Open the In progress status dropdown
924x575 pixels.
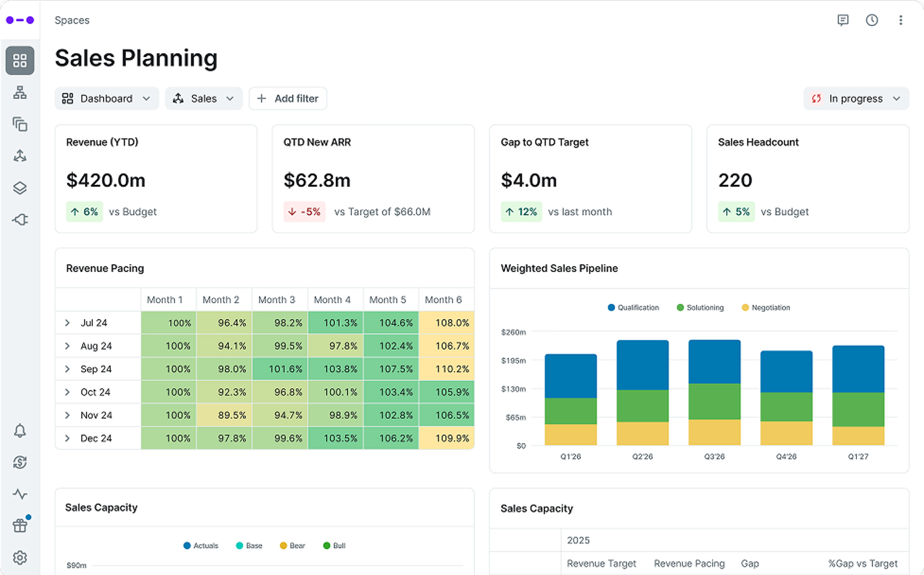[x=856, y=99]
